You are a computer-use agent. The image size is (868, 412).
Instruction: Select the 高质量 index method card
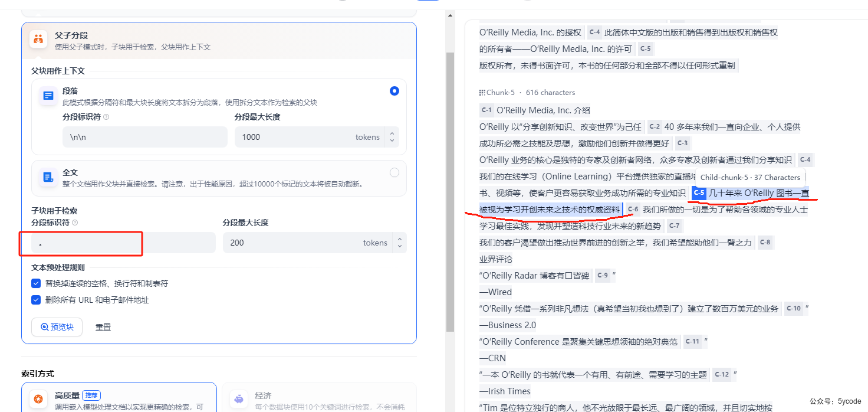119,397
